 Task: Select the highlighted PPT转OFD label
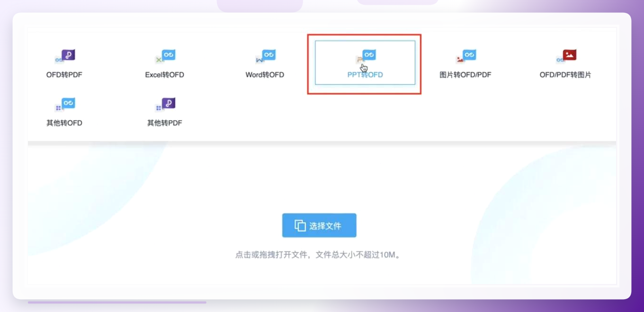pos(365,75)
